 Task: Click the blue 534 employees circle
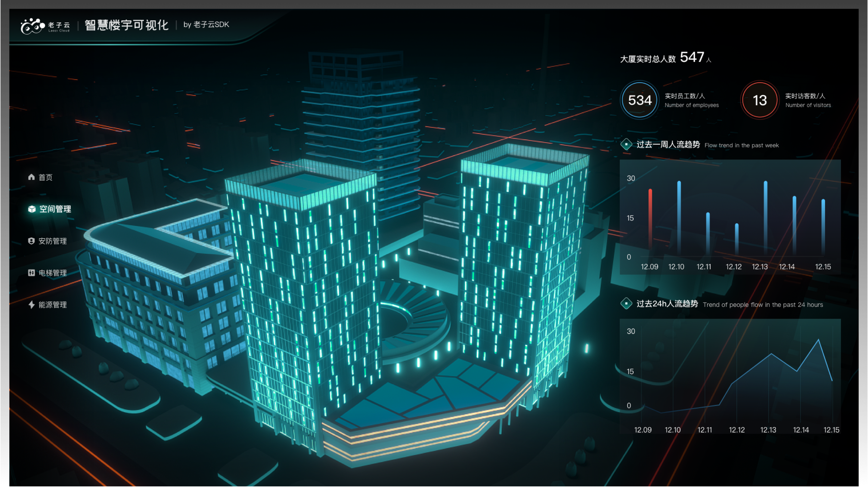[x=640, y=100]
